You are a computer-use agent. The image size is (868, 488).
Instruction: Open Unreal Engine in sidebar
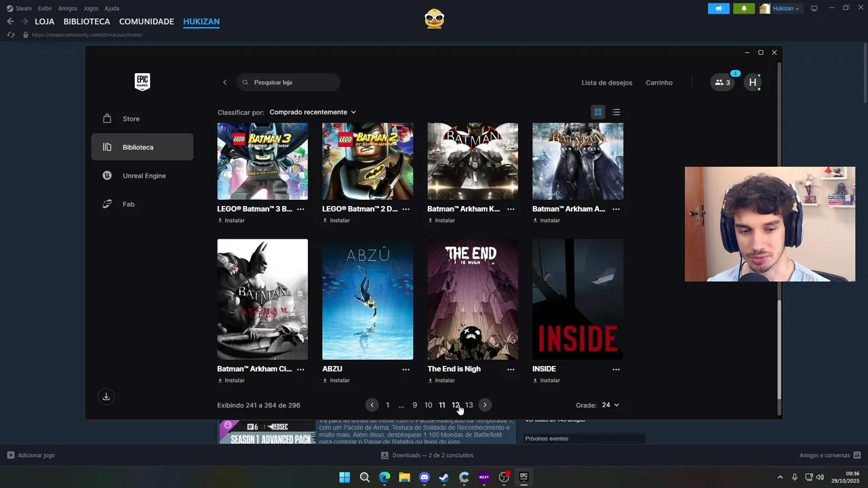pos(142,176)
